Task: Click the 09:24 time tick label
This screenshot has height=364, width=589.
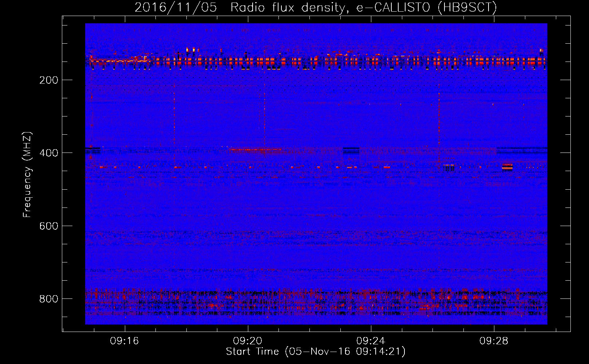Action: point(371,341)
